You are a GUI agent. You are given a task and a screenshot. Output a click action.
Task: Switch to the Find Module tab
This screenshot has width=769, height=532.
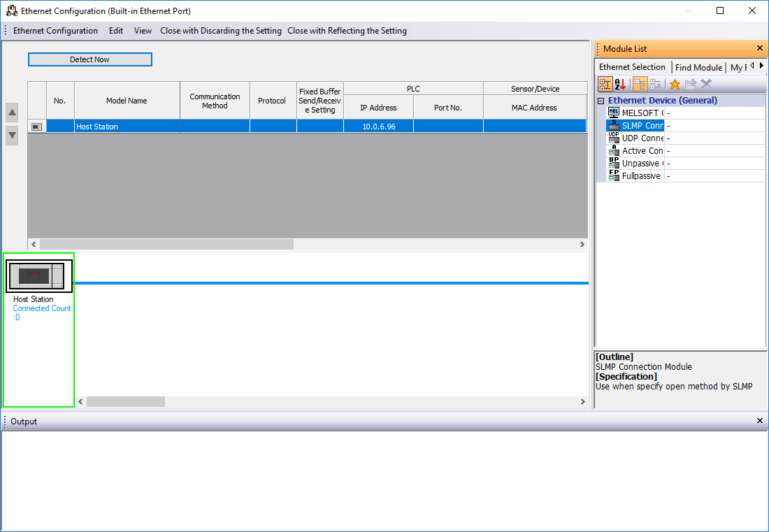pos(698,68)
